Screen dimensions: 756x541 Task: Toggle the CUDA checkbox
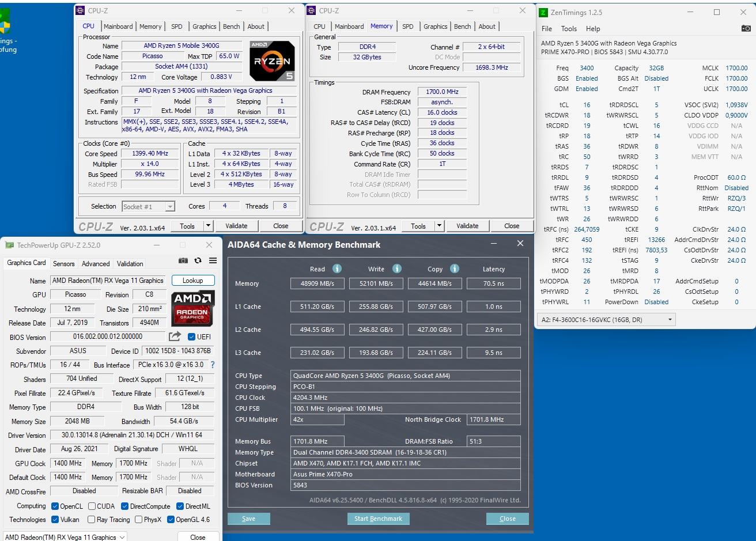pos(92,506)
